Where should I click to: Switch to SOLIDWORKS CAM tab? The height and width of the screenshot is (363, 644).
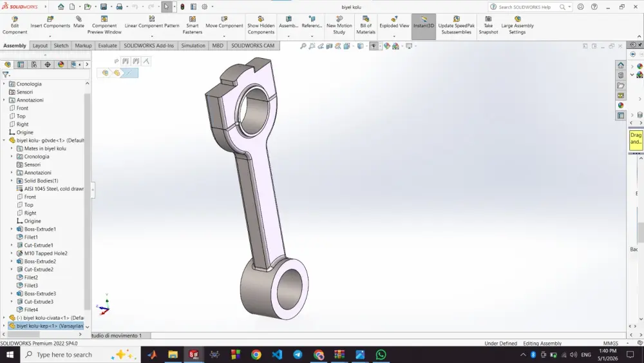point(252,46)
